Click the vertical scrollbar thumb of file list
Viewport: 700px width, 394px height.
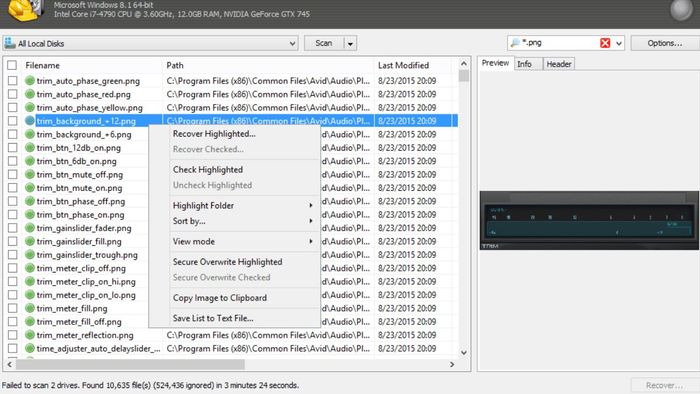point(464,76)
